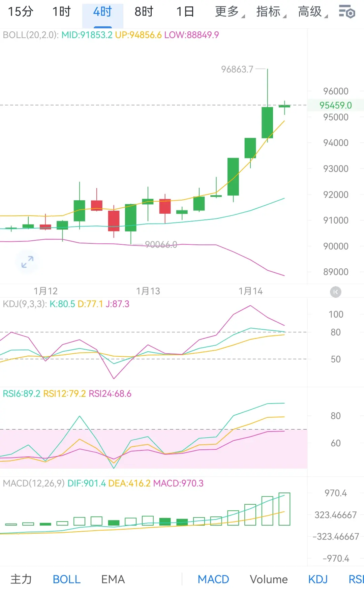Switch to 15分 timeframe

click(x=21, y=12)
